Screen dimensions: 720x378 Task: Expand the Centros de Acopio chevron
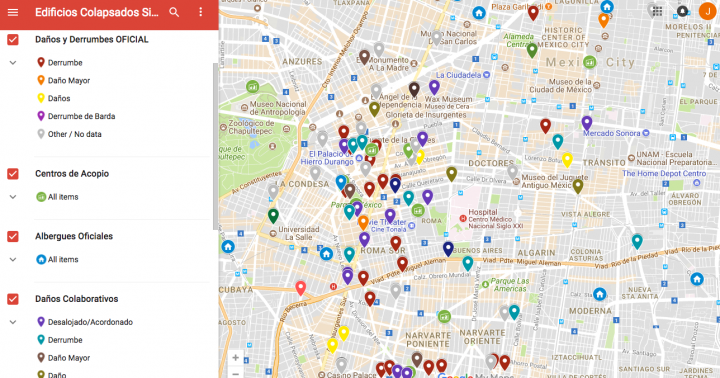(13, 197)
